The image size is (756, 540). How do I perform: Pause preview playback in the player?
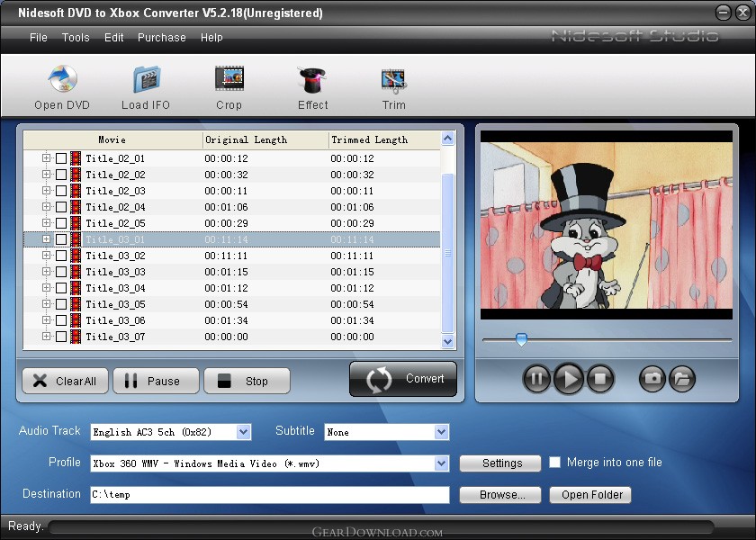[536, 379]
